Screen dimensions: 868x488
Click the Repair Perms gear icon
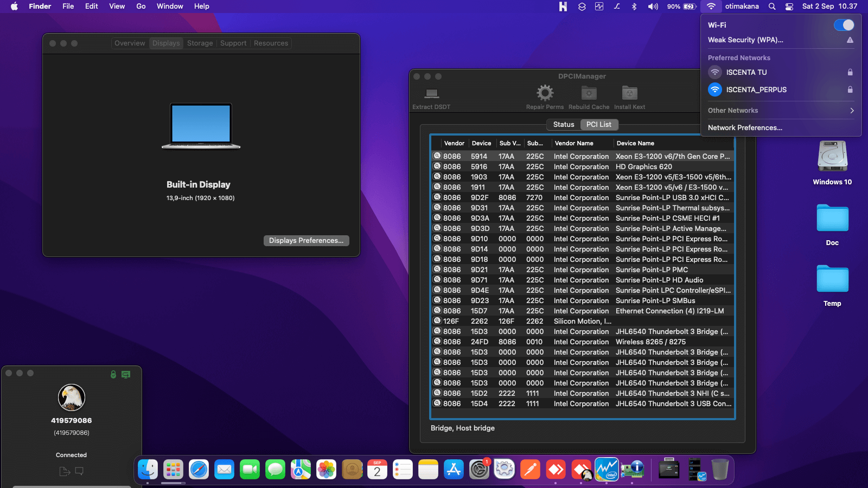545,93
